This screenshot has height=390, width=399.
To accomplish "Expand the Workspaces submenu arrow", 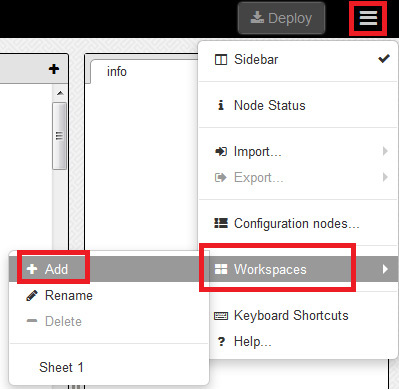I will click(x=385, y=269).
